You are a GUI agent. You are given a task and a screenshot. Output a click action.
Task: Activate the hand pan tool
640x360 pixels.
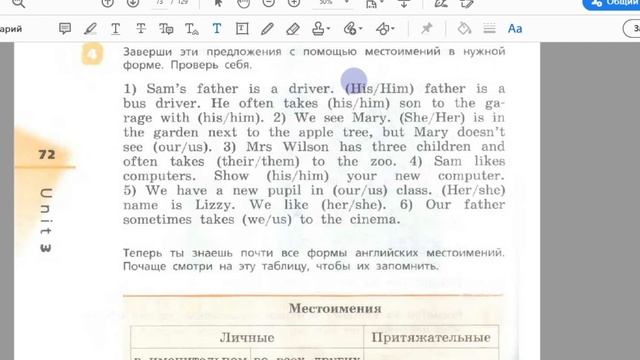pyautogui.click(x=243, y=3)
